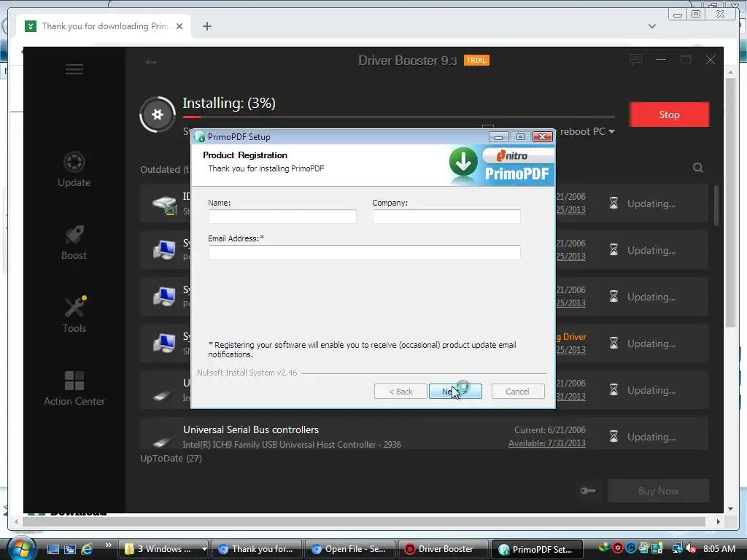Click the back arrow in Driver Booster
The height and width of the screenshot is (560, 747).
pyautogui.click(x=152, y=62)
